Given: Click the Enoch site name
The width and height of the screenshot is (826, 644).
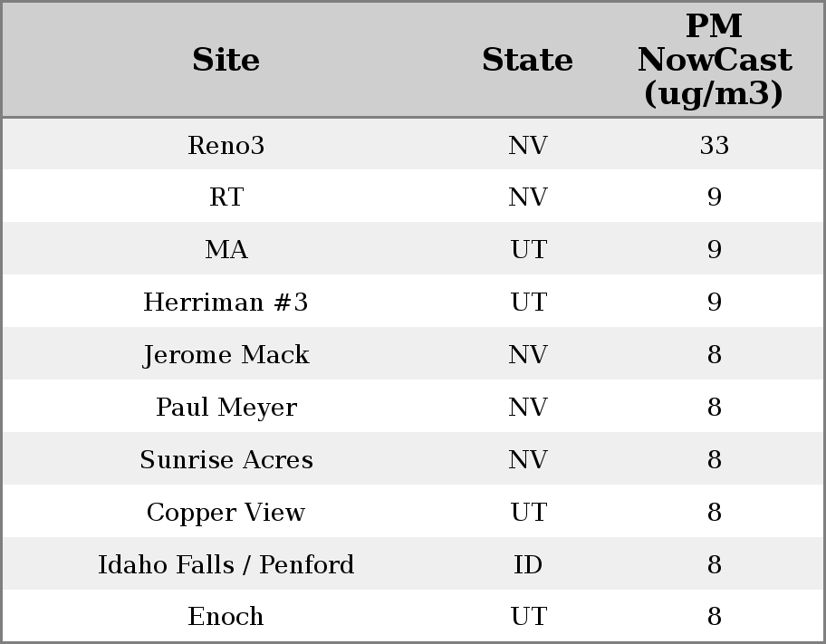Looking at the screenshot, I should (226, 616).
